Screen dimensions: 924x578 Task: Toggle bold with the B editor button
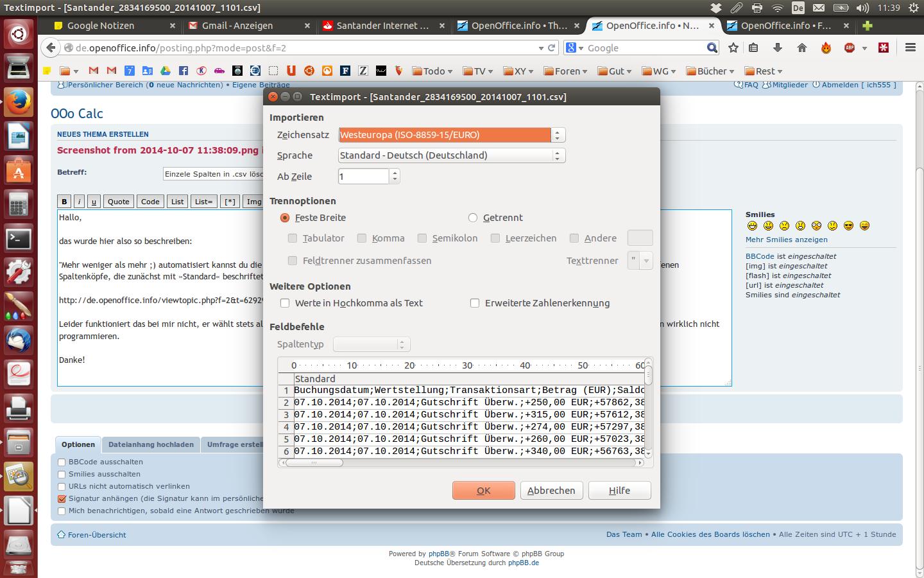point(64,201)
